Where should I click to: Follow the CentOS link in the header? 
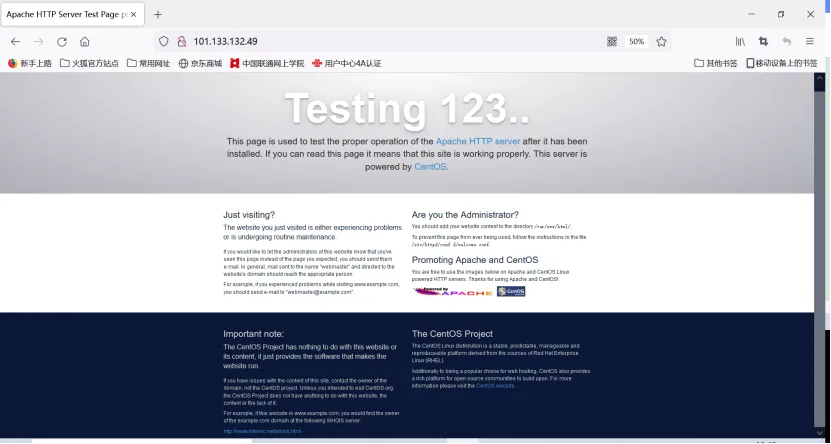click(430, 167)
